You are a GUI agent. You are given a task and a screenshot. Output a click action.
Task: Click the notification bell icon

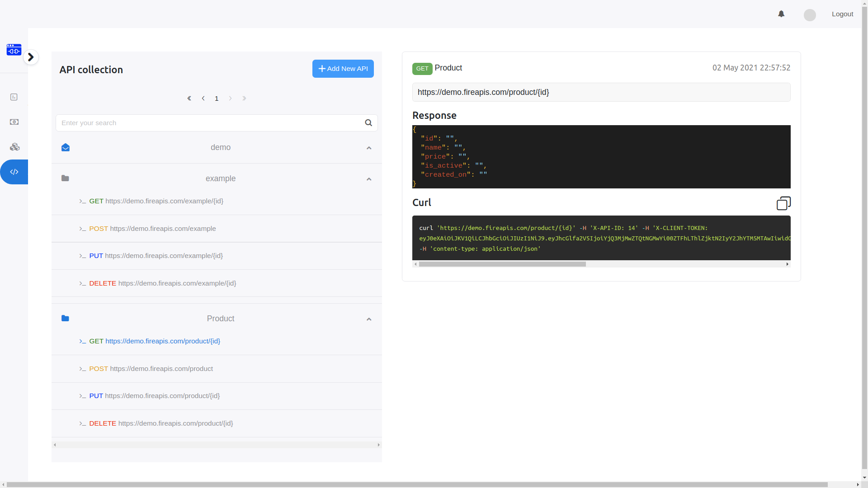781,14
